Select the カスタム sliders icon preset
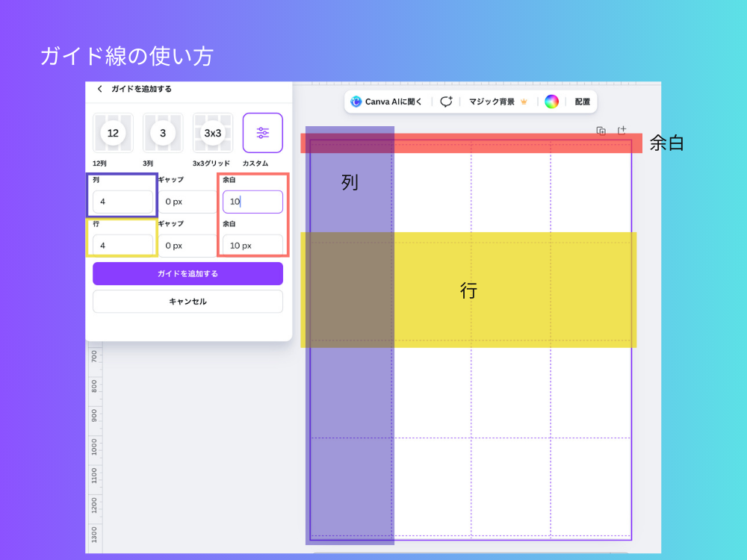This screenshot has height=560, width=747. pos(262,133)
